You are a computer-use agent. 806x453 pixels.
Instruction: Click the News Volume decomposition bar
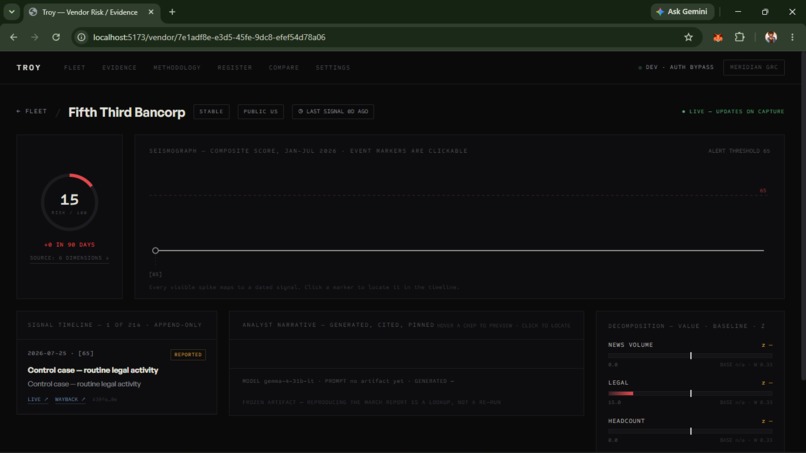(690, 356)
